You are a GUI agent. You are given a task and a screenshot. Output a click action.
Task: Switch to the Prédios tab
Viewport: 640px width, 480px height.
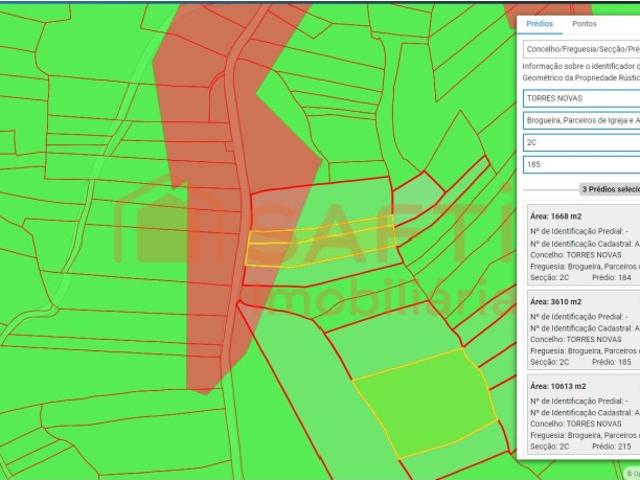[x=539, y=24]
